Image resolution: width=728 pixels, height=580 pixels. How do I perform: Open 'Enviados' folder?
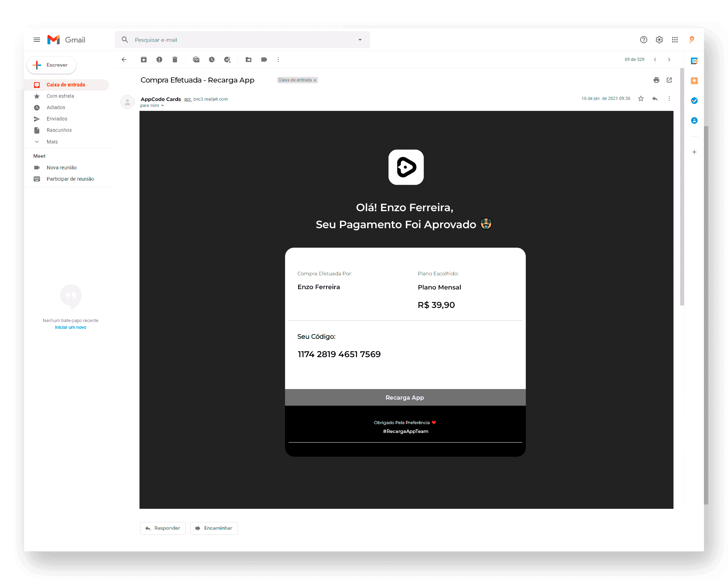57,119
